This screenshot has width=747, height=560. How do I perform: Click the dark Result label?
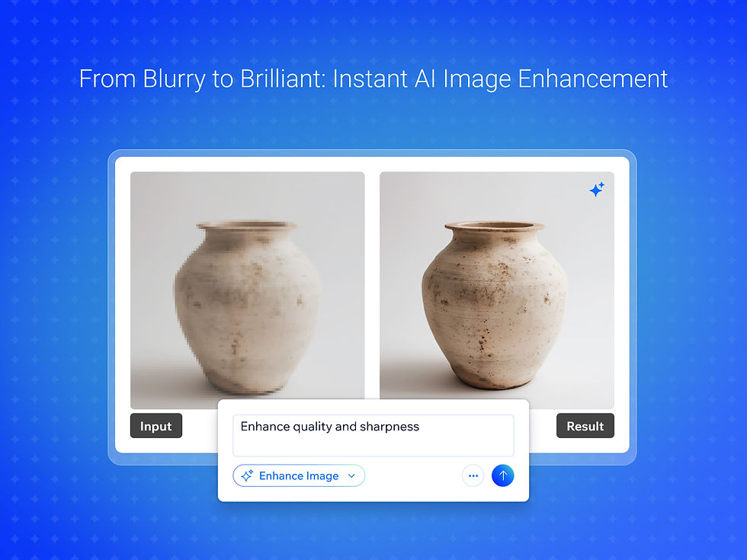585,426
